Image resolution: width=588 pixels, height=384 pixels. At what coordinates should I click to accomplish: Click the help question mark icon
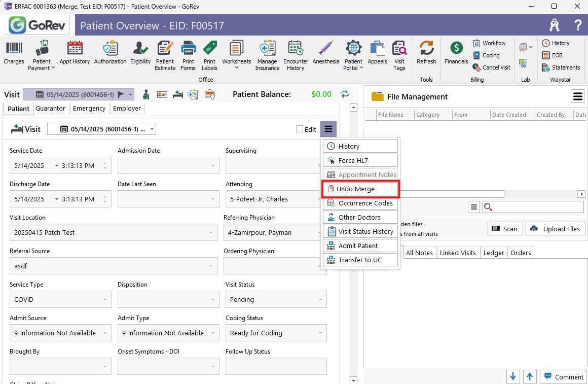pyautogui.click(x=577, y=25)
